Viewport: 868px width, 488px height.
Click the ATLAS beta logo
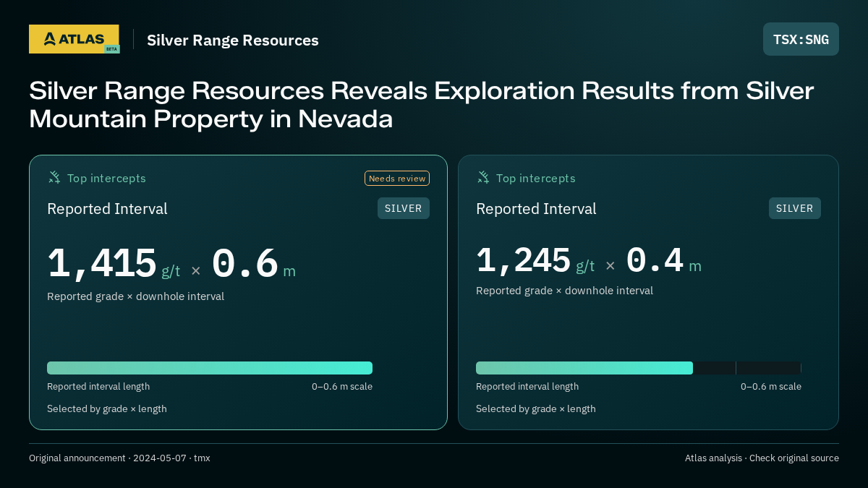[74, 39]
